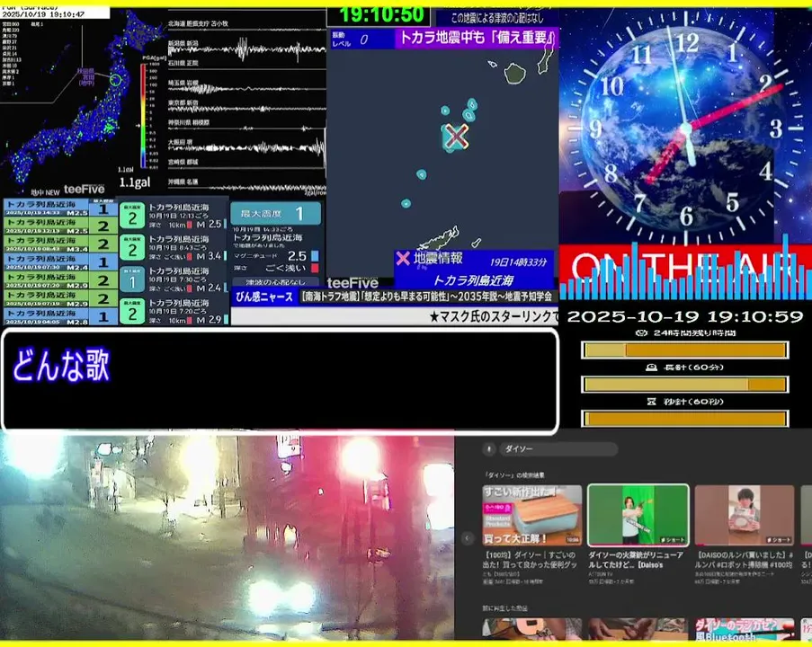The height and width of the screenshot is (647, 812).
Task: Select list row 2025/10/19 08:43 M3.4
Action: [60, 244]
